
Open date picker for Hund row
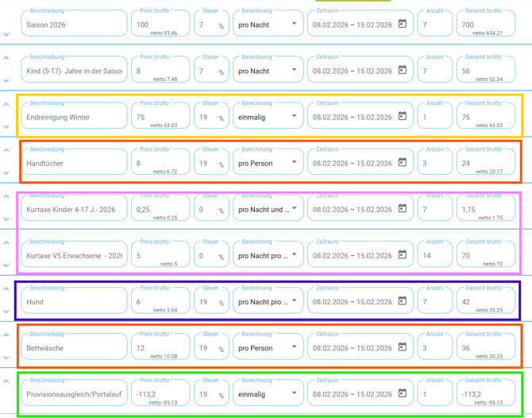tap(403, 302)
